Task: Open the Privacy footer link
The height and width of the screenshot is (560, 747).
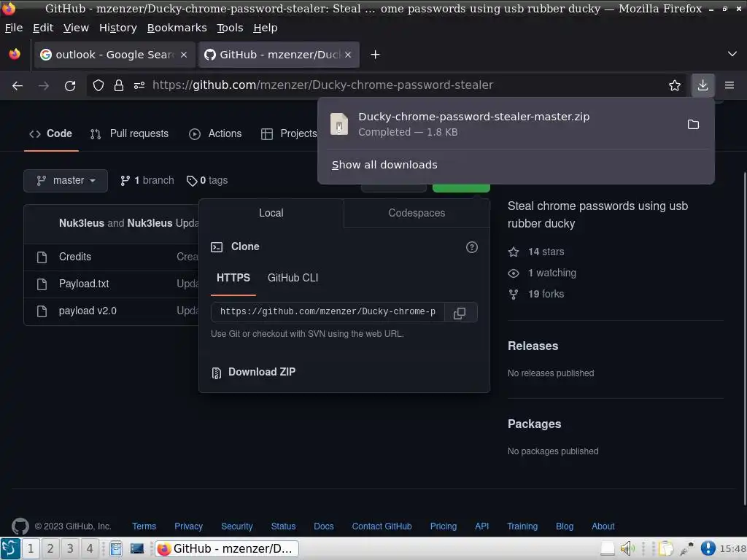Action: (x=188, y=526)
